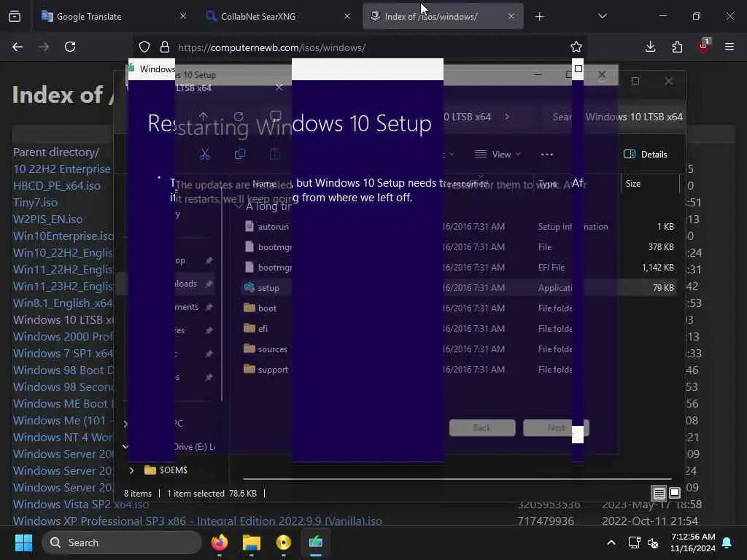Image resolution: width=747 pixels, height=560 pixels.
Task: Open the extensions puzzle icon
Action: [x=677, y=47]
